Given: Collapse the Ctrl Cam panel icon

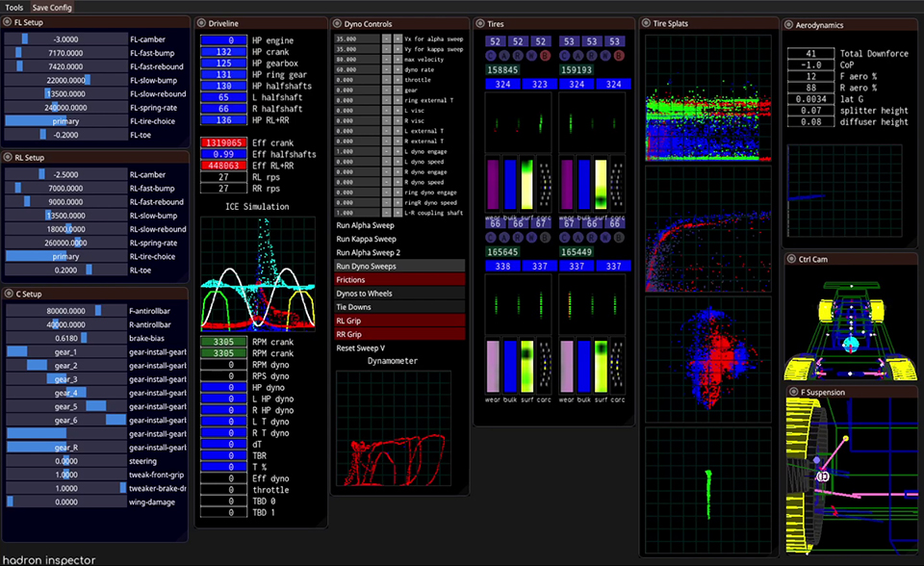Looking at the screenshot, I should (x=791, y=259).
